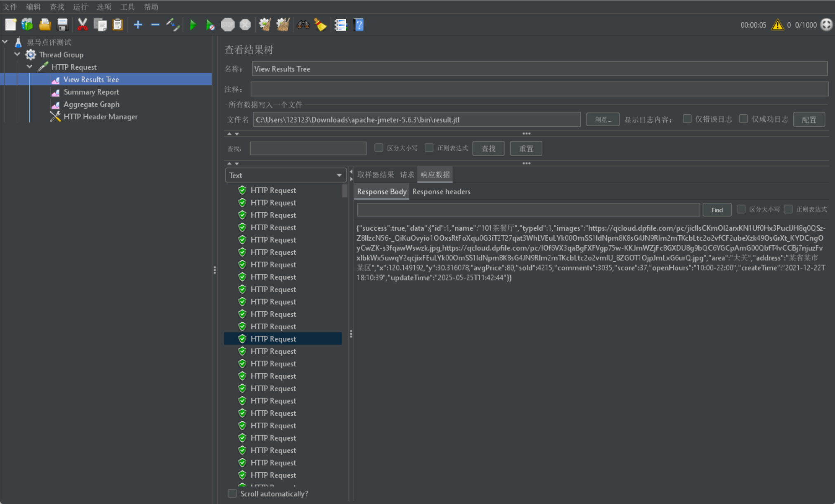Click the 重置 reset button
Screen dimensions: 835x504
click(526, 149)
